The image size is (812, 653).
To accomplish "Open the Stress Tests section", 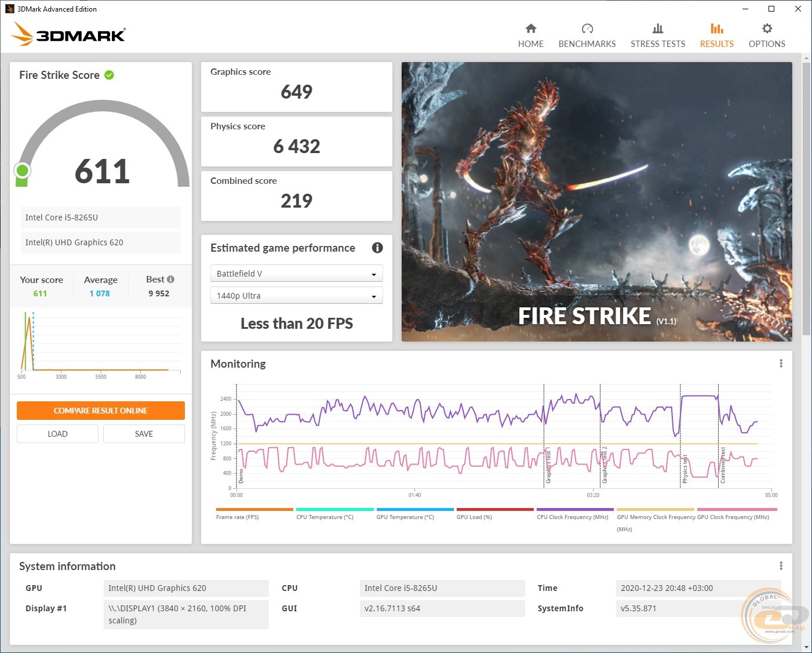I will click(657, 36).
